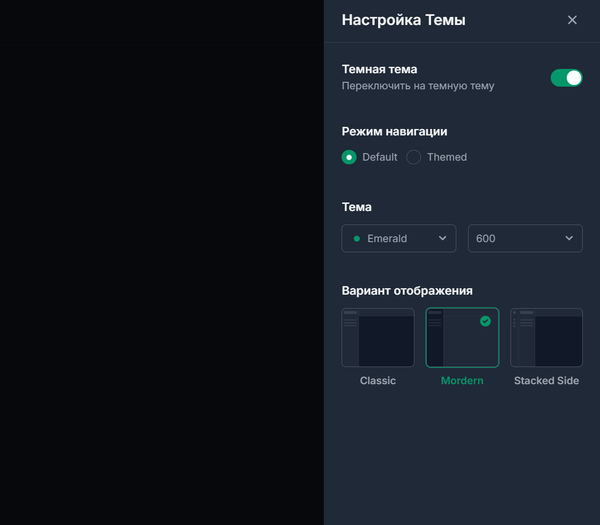Image resolution: width=600 pixels, height=525 pixels.
Task: Click the Настройка Темы heading
Action: (x=404, y=20)
